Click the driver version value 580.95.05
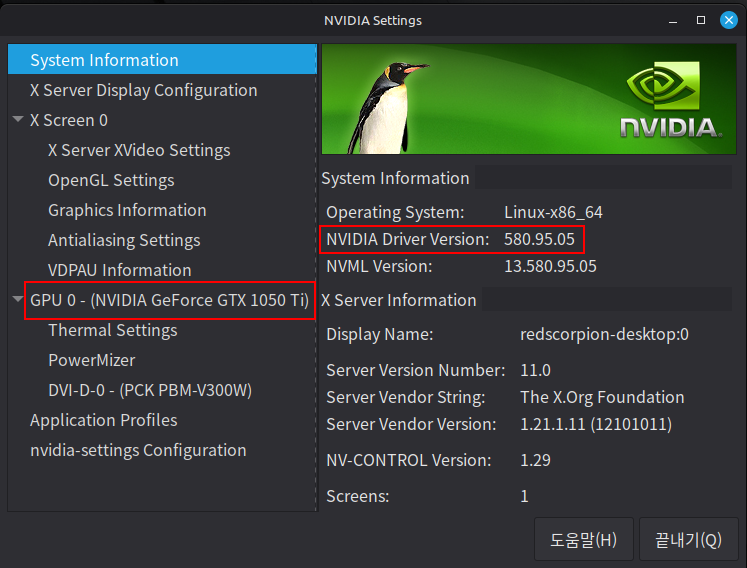Screen dimensions: 747x568 [x=539, y=239]
